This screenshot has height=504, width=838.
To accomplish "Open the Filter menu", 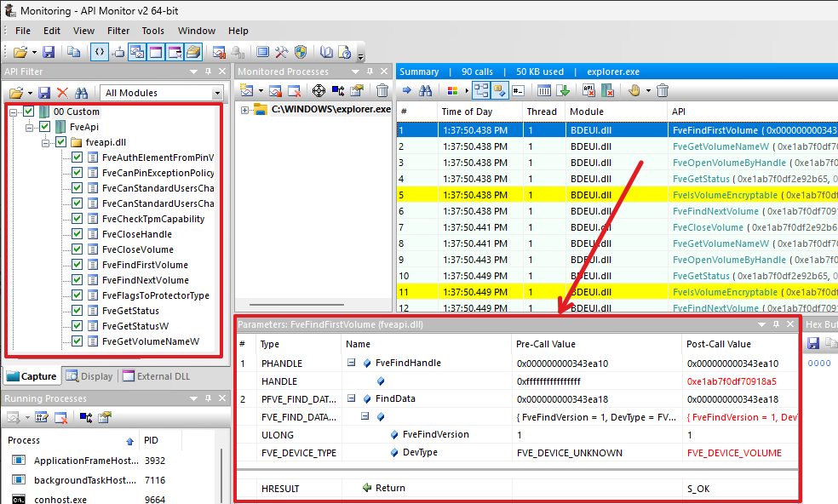I will 118,30.
